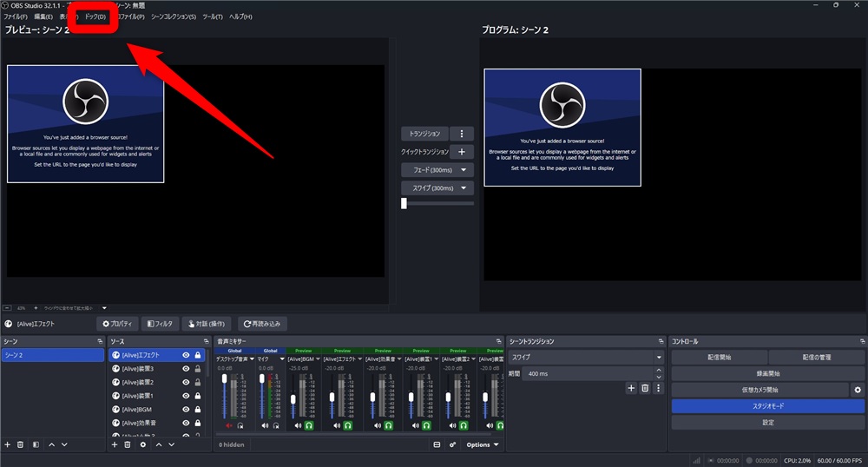This screenshot has width=868, height=467.
Task: Open scene filters icon in シーン dock
Action: point(36,444)
